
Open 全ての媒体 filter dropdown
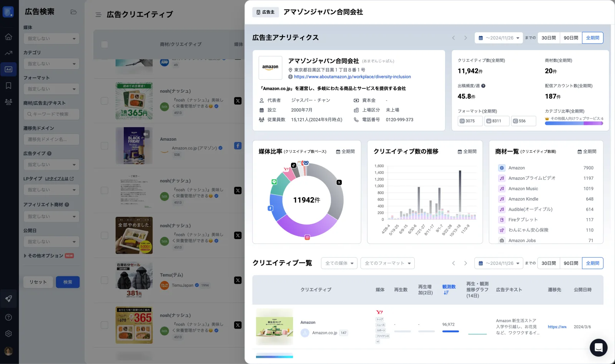339,263
